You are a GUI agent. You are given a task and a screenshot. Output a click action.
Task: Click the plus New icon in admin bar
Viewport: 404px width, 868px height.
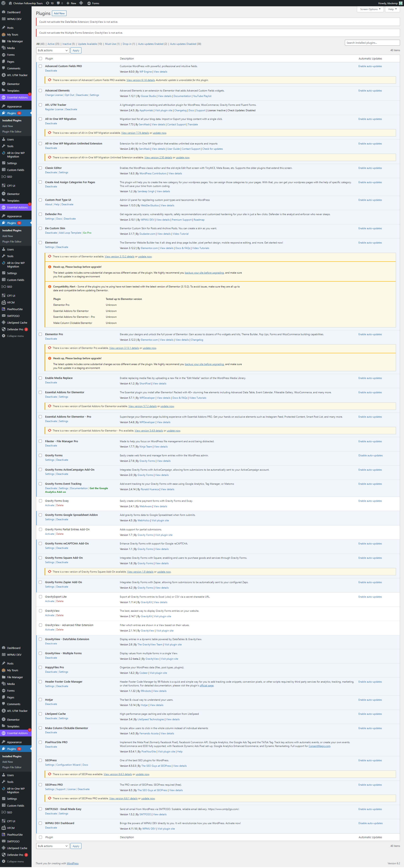(x=68, y=3)
